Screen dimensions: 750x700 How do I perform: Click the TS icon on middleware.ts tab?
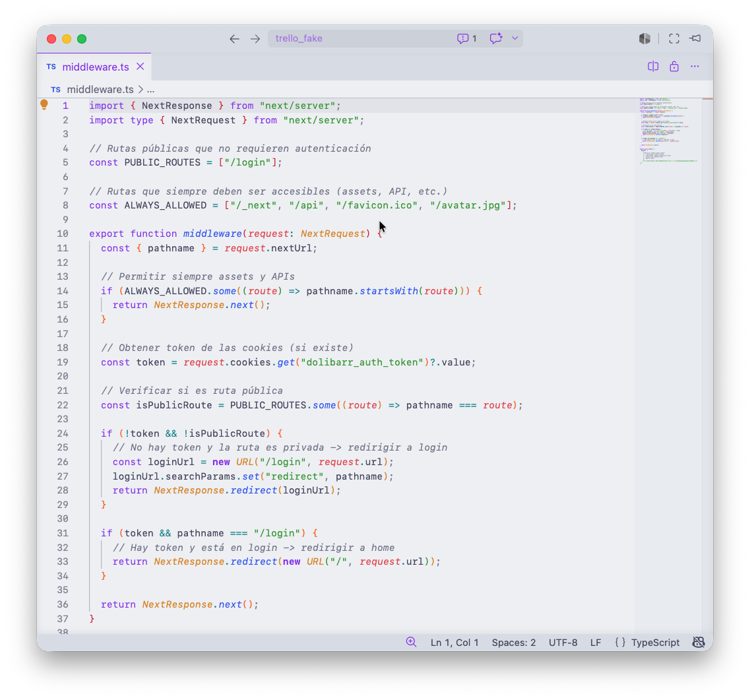coord(51,67)
